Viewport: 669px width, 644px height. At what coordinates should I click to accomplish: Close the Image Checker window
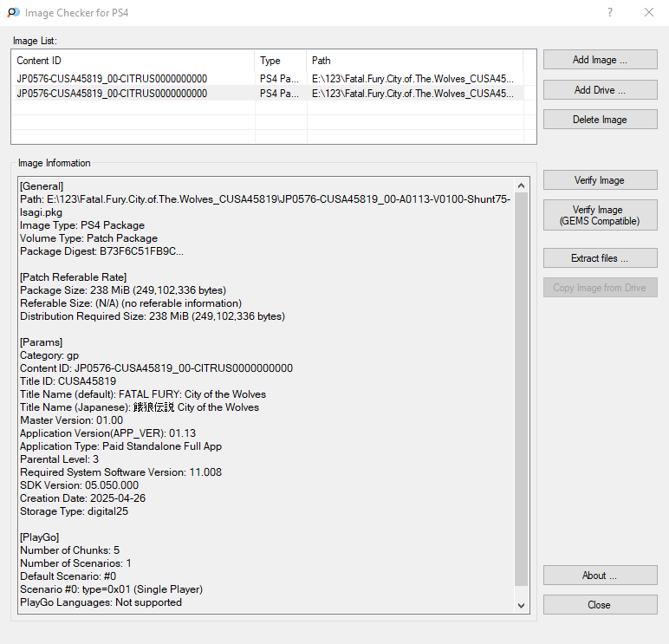coord(649,12)
